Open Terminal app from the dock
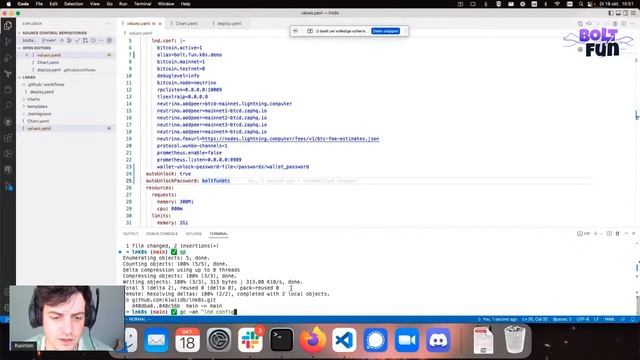640x360 pixels. point(282,340)
